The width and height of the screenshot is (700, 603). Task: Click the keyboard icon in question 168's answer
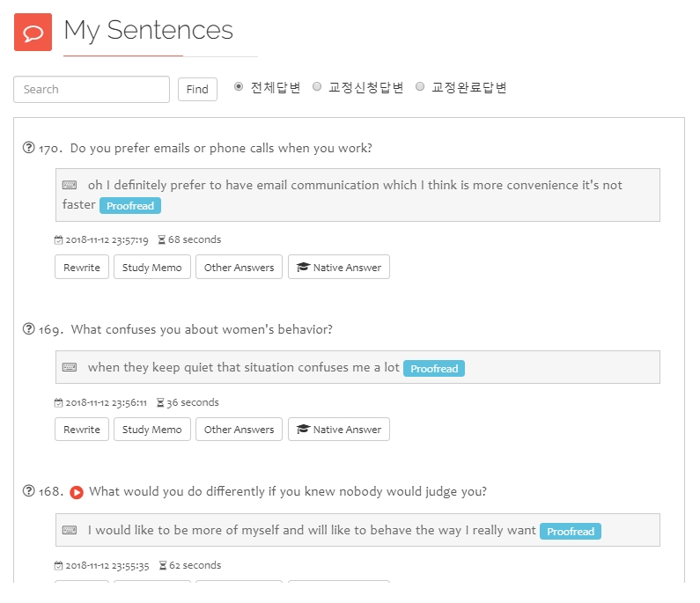click(70, 531)
